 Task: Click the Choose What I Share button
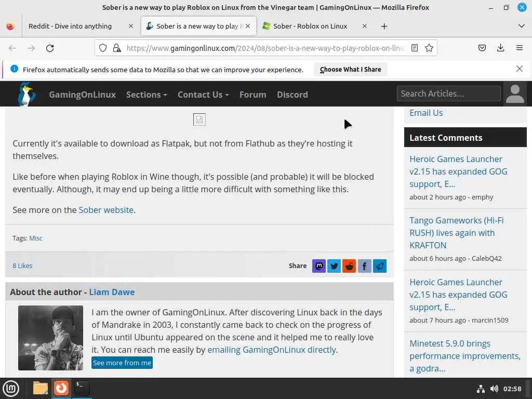tap(351, 70)
